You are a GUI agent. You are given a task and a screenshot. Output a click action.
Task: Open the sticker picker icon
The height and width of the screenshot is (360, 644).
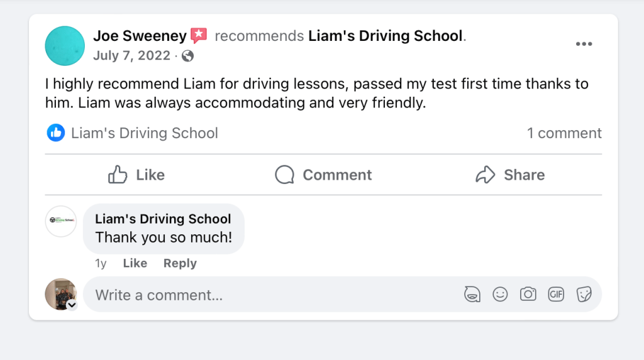click(584, 294)
